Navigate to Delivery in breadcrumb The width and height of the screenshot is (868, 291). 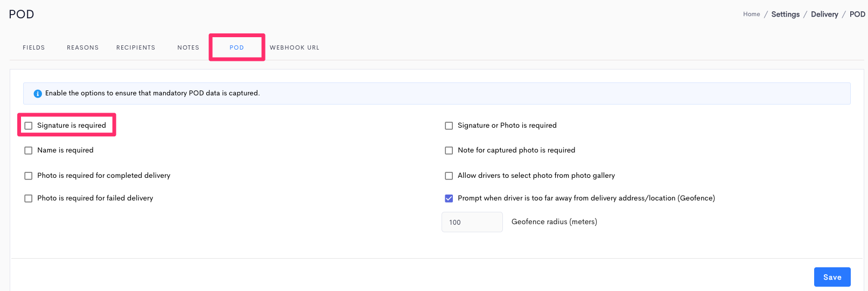[x=825, y=15]
